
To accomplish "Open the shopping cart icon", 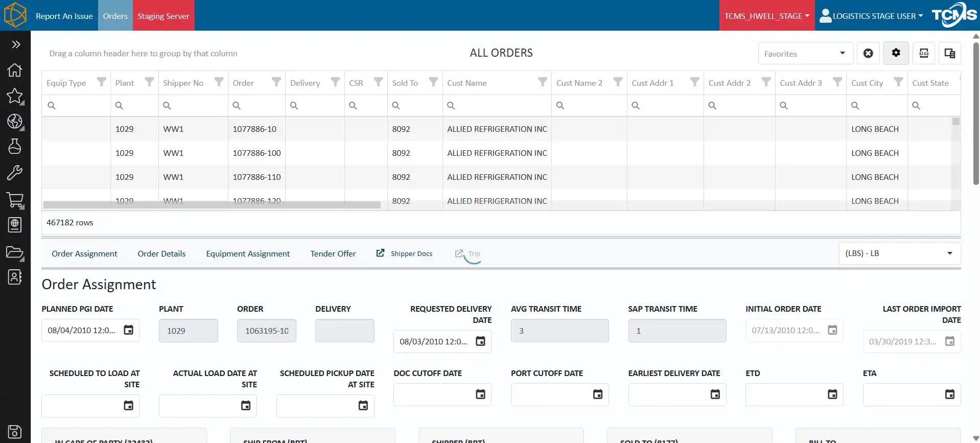I will coord(15,200).
